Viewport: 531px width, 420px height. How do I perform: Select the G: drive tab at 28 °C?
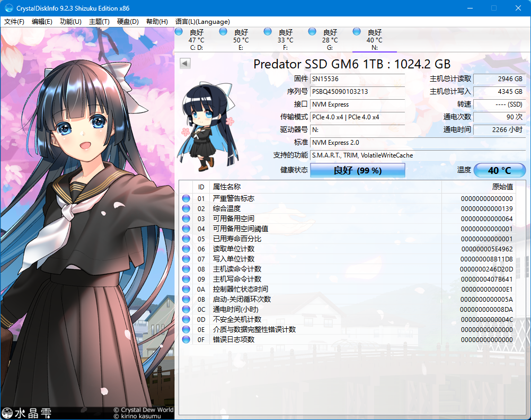tap(330, 40)
